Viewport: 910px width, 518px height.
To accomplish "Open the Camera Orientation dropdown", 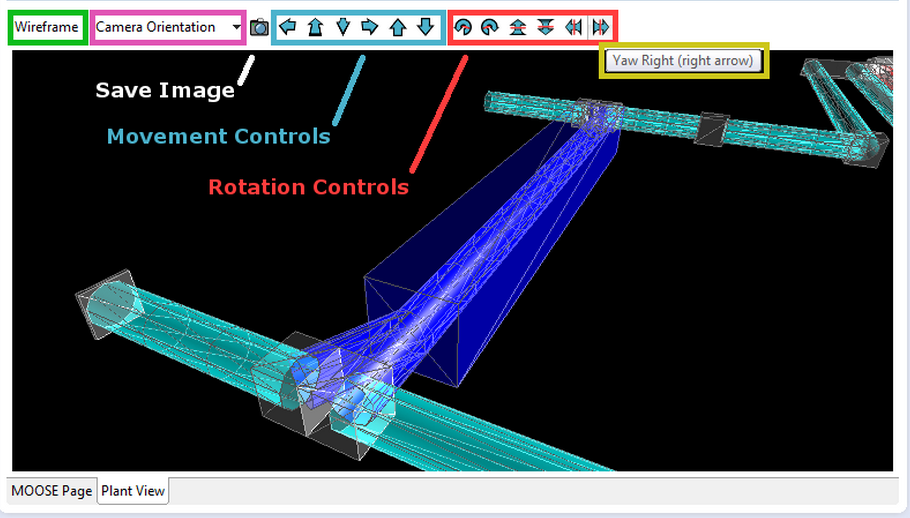I will point(168,27).
